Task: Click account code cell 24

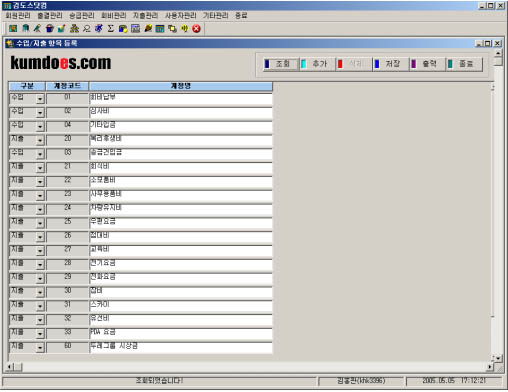Action: pyautogui.click(x=67, y=210)
